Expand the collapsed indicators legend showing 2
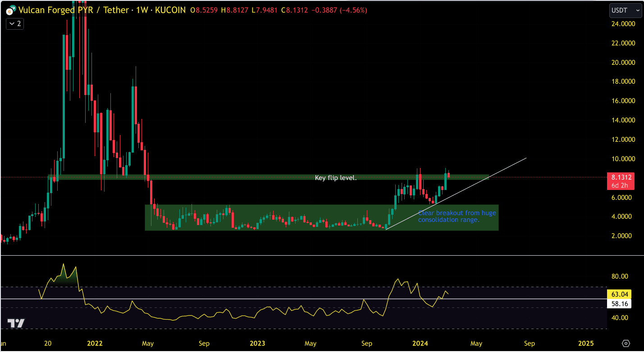The image size is (644, 352). 15,24
